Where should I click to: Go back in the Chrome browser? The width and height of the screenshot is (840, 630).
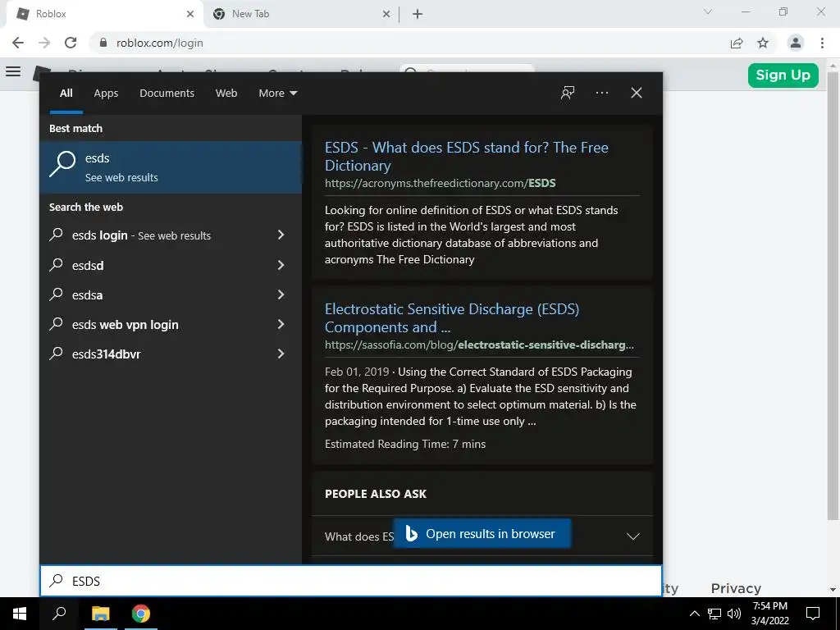(18, 43)
